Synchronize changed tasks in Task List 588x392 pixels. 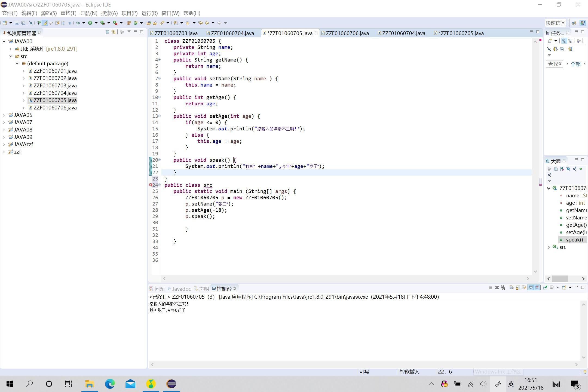(x=570, y=49)
